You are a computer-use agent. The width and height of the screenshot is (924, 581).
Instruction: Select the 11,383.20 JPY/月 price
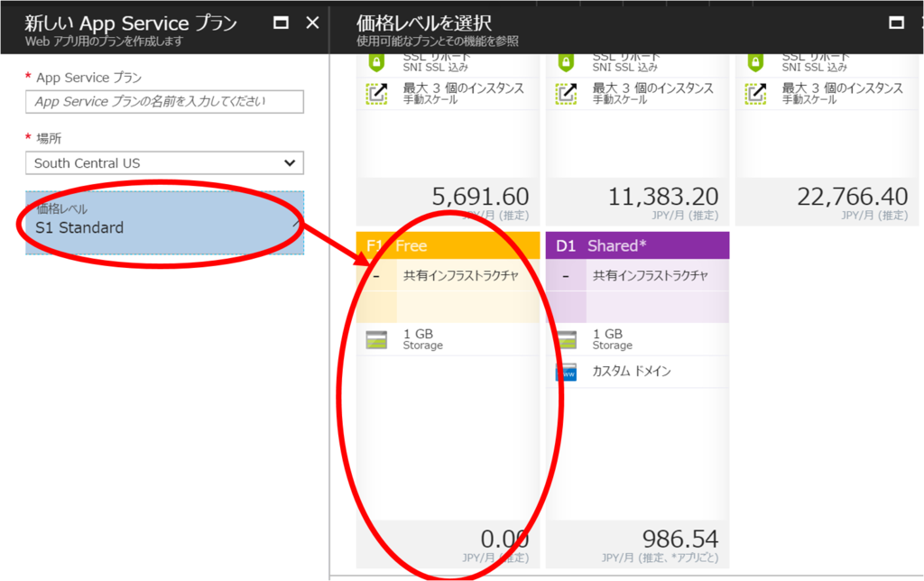click(663, 197)
